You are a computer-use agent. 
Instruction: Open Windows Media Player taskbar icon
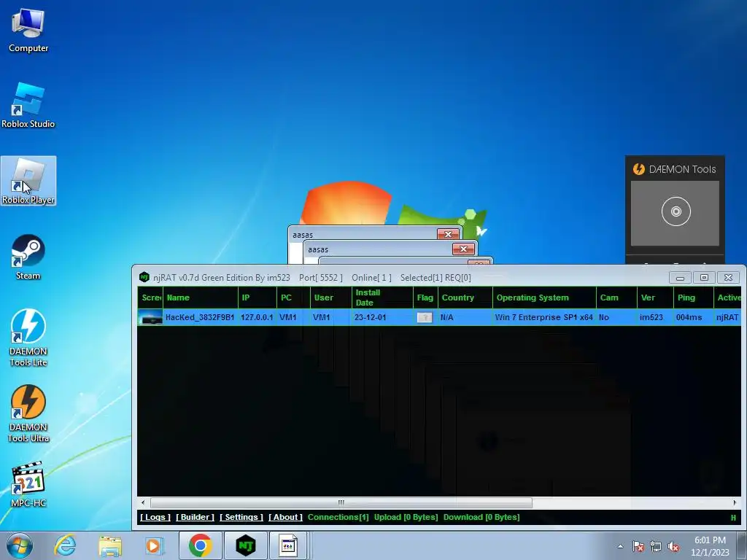154,545
